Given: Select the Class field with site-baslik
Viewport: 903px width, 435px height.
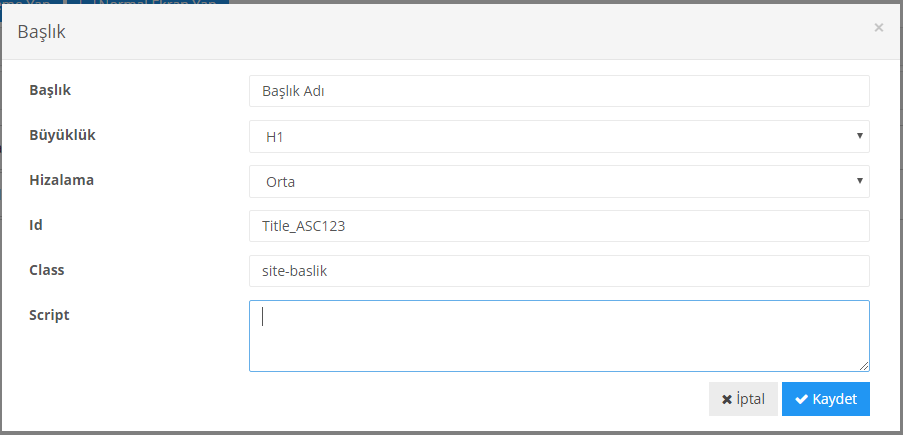Looking at the screenshot, I should pos(559,270).
